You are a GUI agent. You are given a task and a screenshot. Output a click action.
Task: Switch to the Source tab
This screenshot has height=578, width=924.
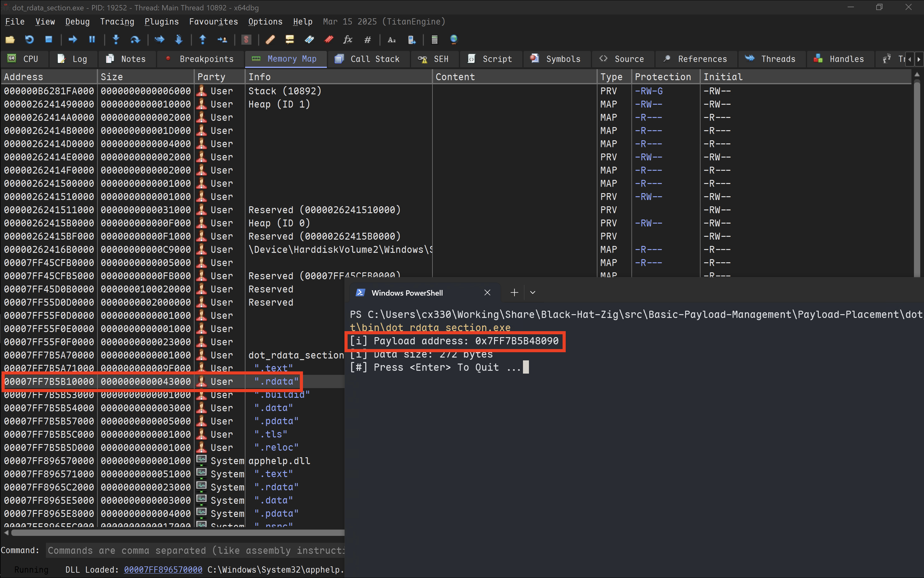click(x=623, y=59)
